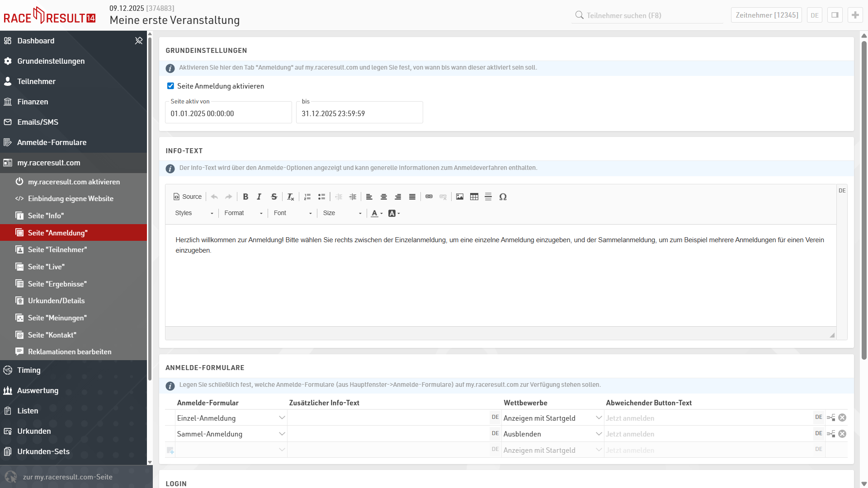This screenshot has width=868, height=488.
Task: Open the Styles dropdown in the editor
Action: 194,213
